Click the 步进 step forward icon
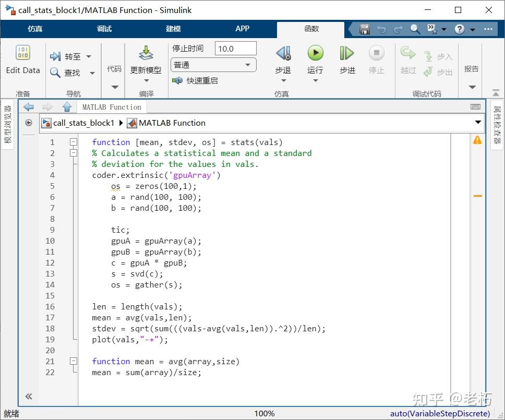 (347, 53)
